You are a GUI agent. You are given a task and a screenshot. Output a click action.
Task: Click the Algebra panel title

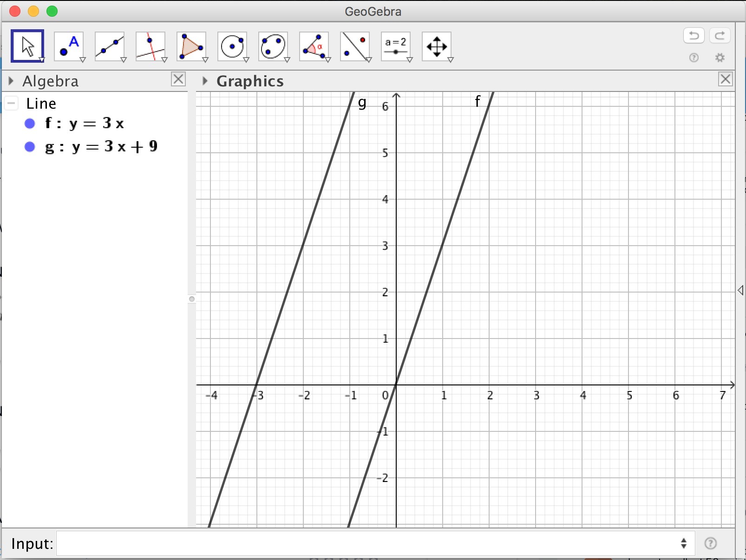(x=51, y=81)
